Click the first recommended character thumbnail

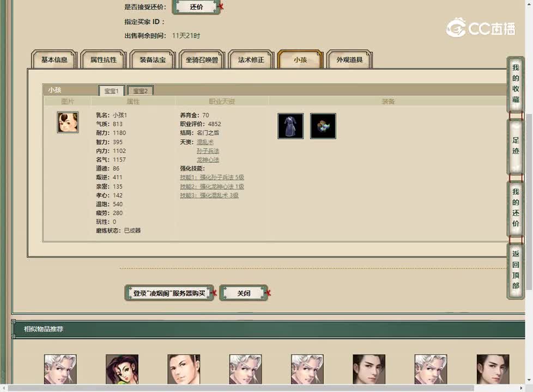[60, 369]
